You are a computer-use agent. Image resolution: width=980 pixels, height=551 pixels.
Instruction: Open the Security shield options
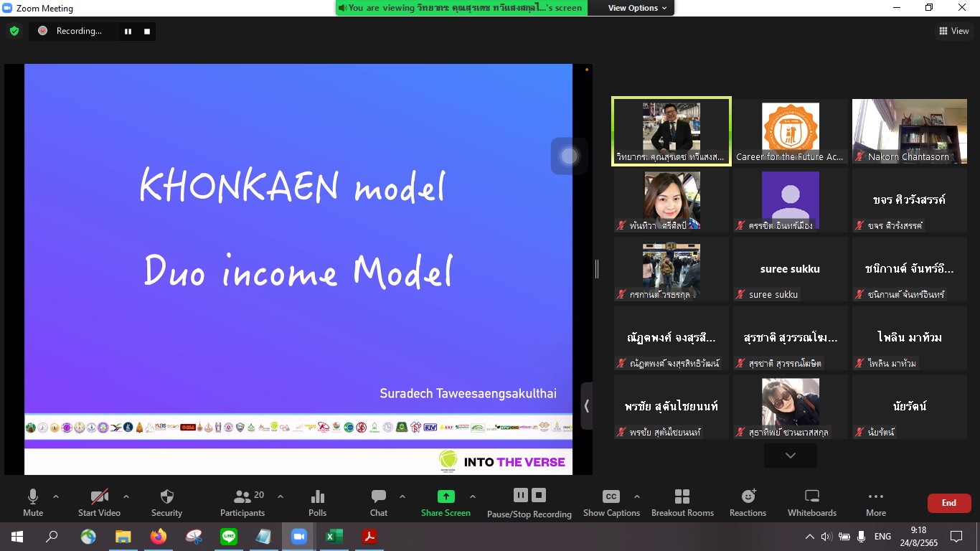(x=166, y=502)
